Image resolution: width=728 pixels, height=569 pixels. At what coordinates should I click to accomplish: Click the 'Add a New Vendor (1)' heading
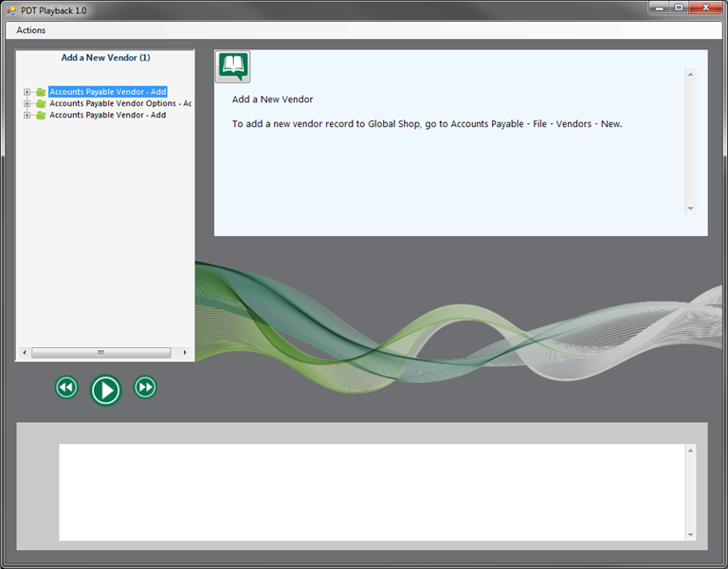pos(106,58)
